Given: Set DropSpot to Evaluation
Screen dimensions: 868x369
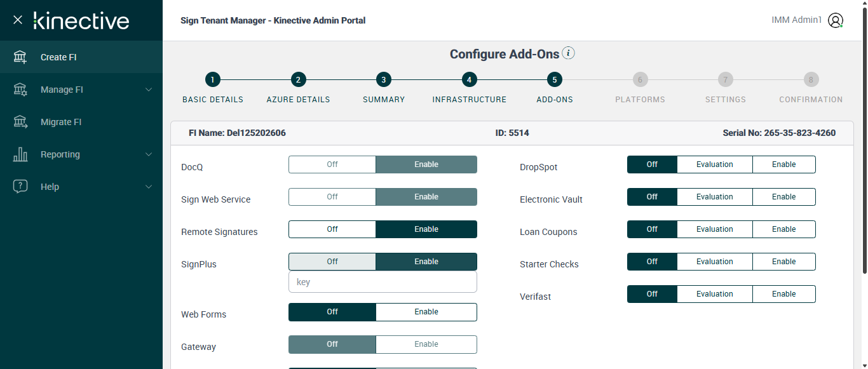Looking at the screenshot, I should point(714,164).
